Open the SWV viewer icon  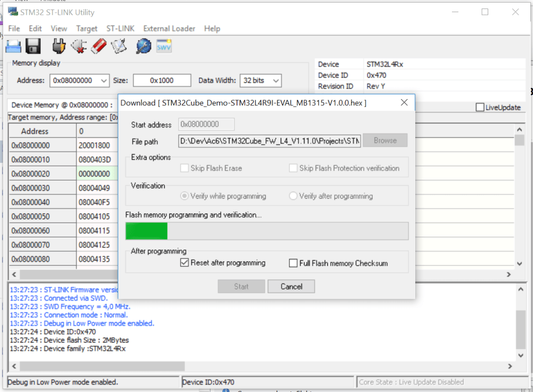point(164,46)
